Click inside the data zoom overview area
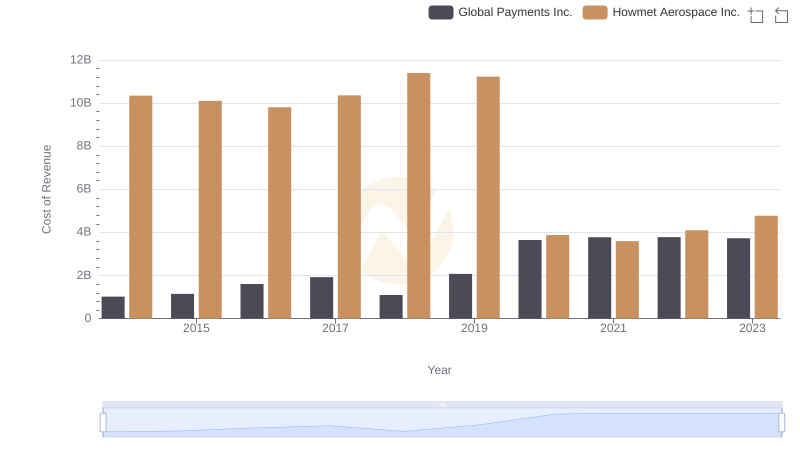Screen dimensions: 800x461 [x=442, y=422]
